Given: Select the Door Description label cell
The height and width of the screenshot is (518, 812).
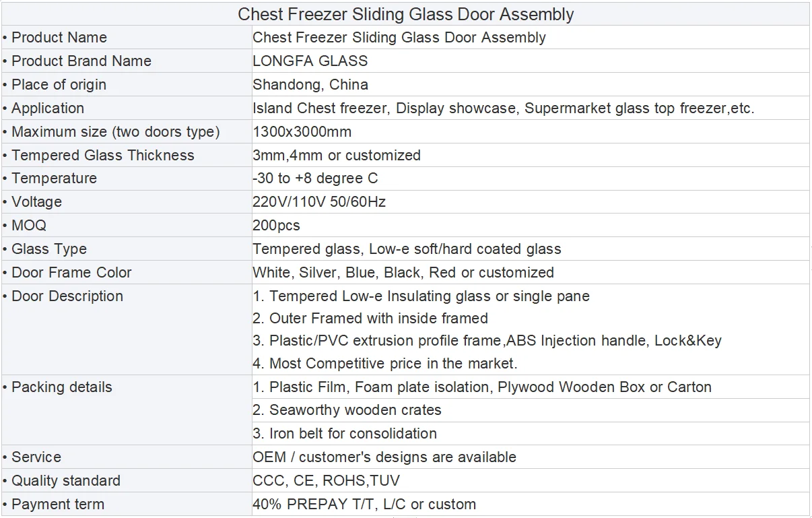Looking at the screenshot, I should coord(67,296).
